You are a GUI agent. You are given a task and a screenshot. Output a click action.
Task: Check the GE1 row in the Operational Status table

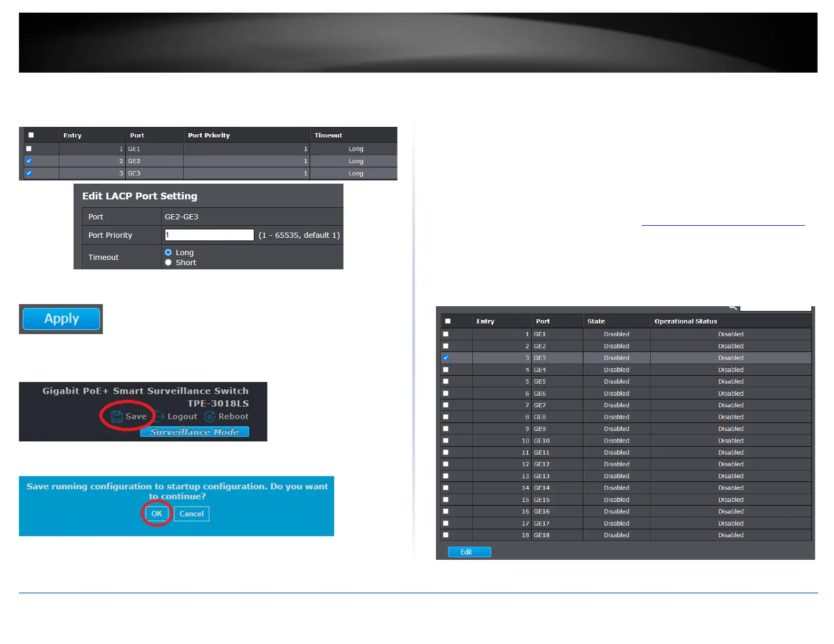[x=446, y=334]
